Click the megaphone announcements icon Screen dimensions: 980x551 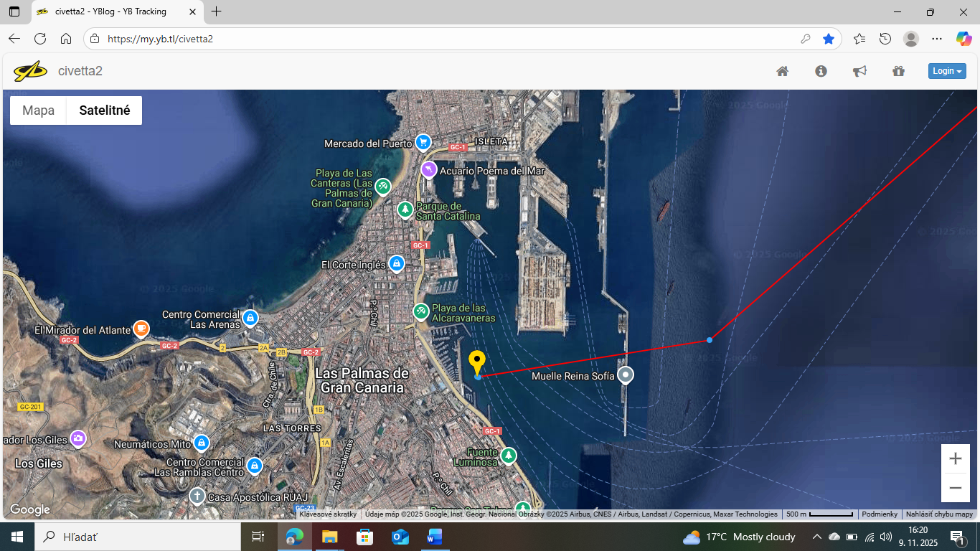[x=859, y=71]
